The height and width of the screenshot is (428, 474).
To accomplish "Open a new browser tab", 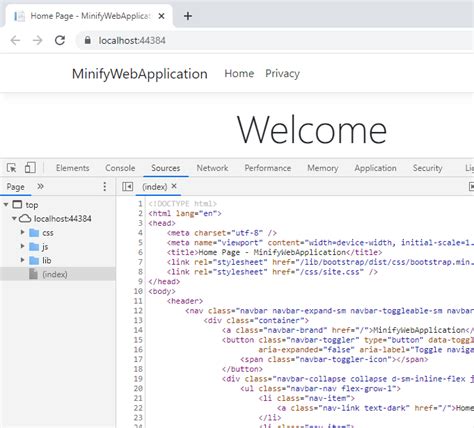I will coord(188,16).
